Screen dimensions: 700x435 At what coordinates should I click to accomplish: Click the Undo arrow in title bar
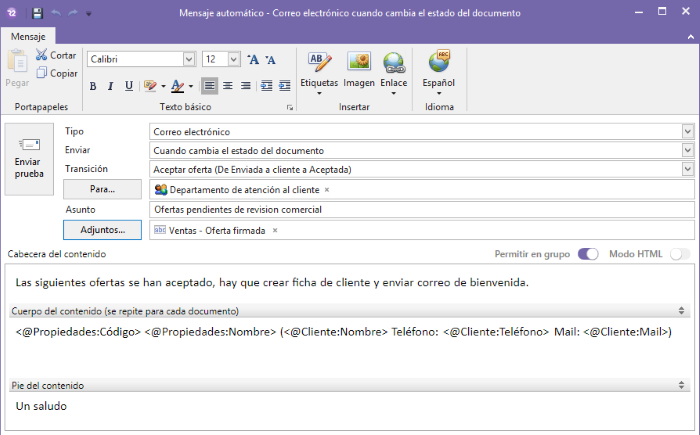tap(56, 13)
